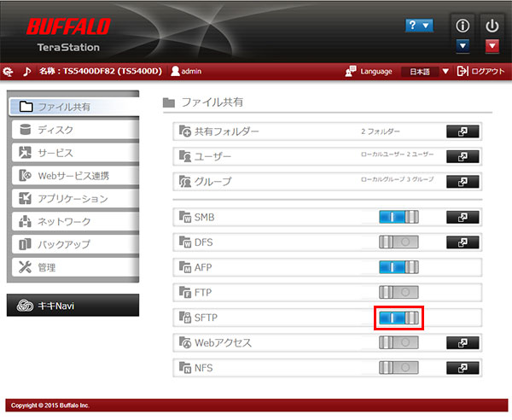Open グループ settings button
This screenshot has width=512, height=420.
[x=463, y=182]
